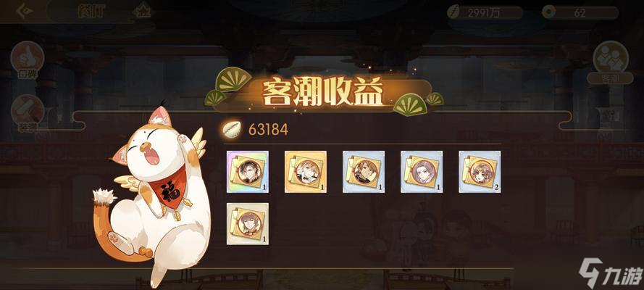Viewport: 644px width, 290px height.
Task: Tap the back arrow icon at top
Action: [25, 11]
